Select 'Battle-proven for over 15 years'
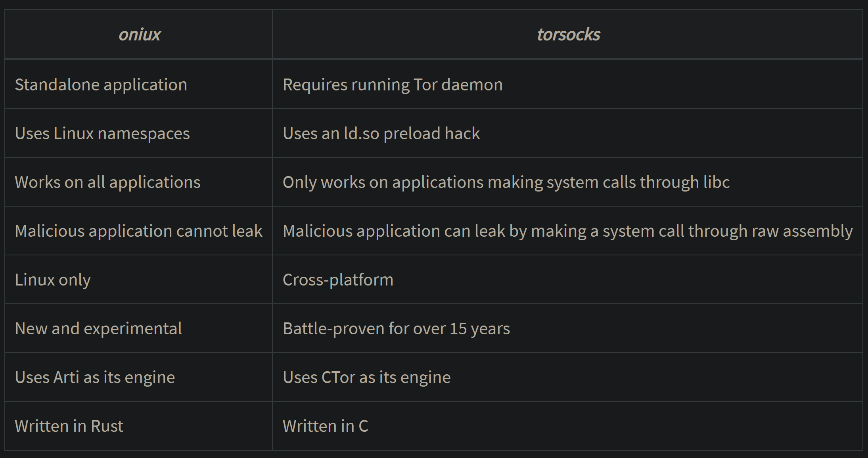The height and width of the screenshot is (458, 868). pos(396,328)
